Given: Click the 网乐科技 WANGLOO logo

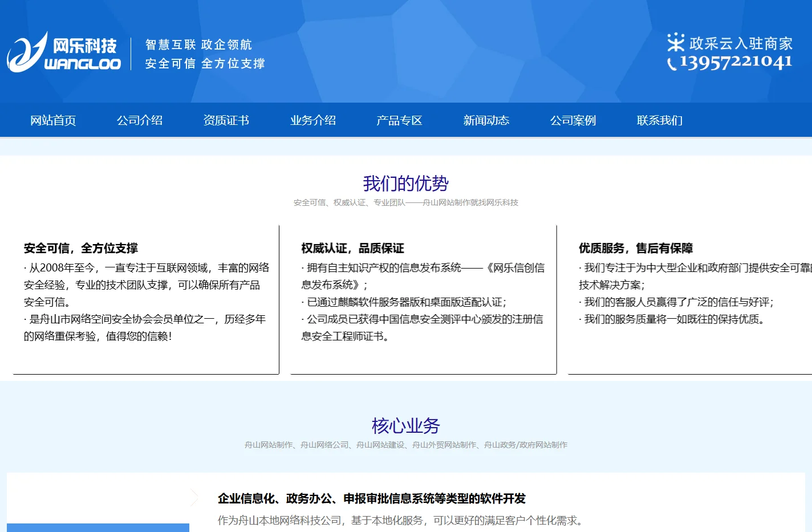Looking at the screenshot, I should 64,52.
